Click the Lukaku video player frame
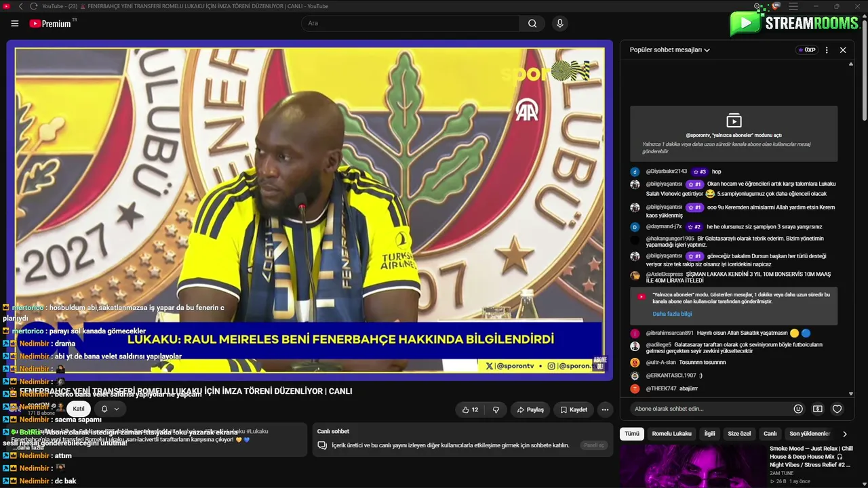The image size is (868, 488). point(309,210)
